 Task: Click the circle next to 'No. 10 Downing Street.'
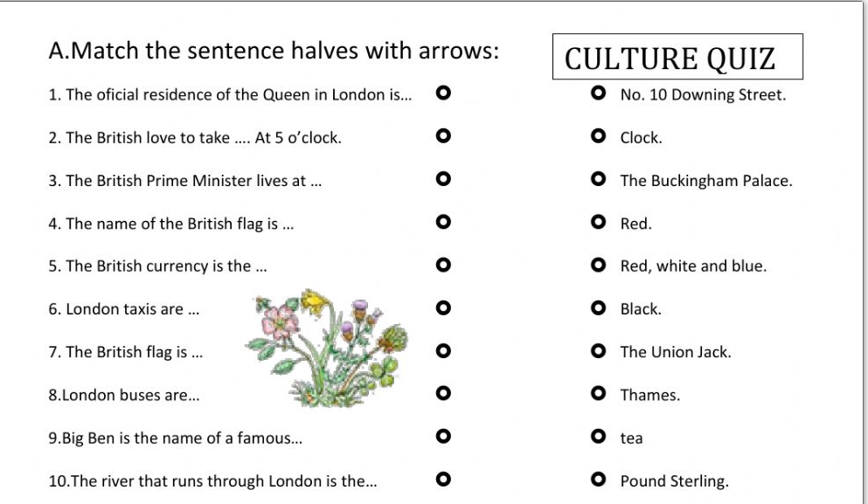[598, 93]
